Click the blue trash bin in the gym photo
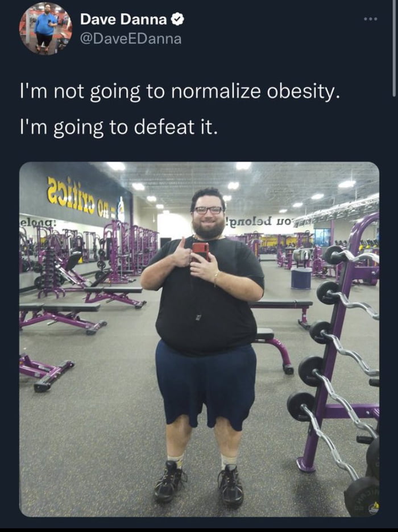This screenshot has width=398, height=532. (301, 278)
